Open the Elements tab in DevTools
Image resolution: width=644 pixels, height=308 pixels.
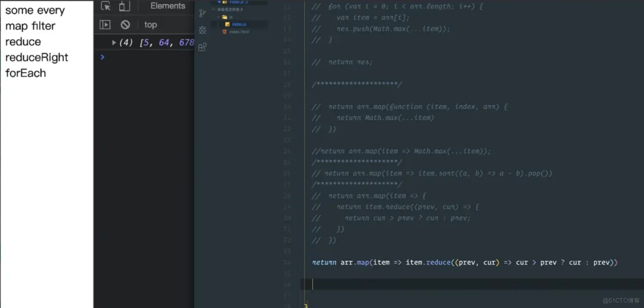pos(168,6)
